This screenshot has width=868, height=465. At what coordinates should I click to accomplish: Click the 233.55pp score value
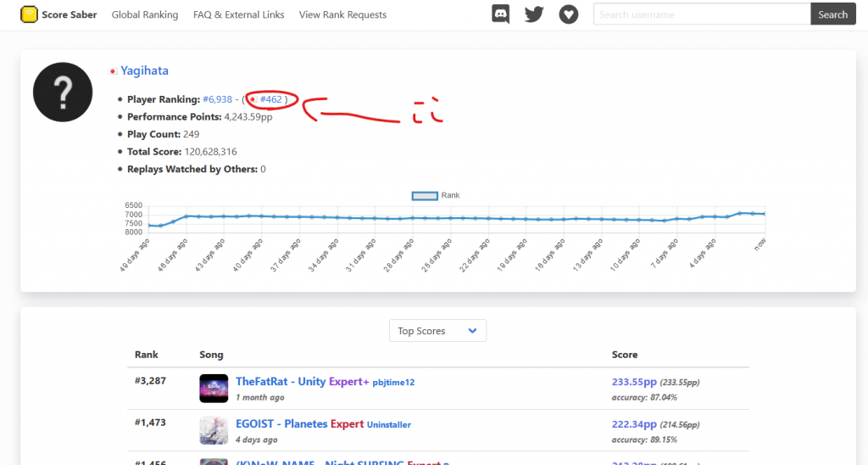coord(634,382)
